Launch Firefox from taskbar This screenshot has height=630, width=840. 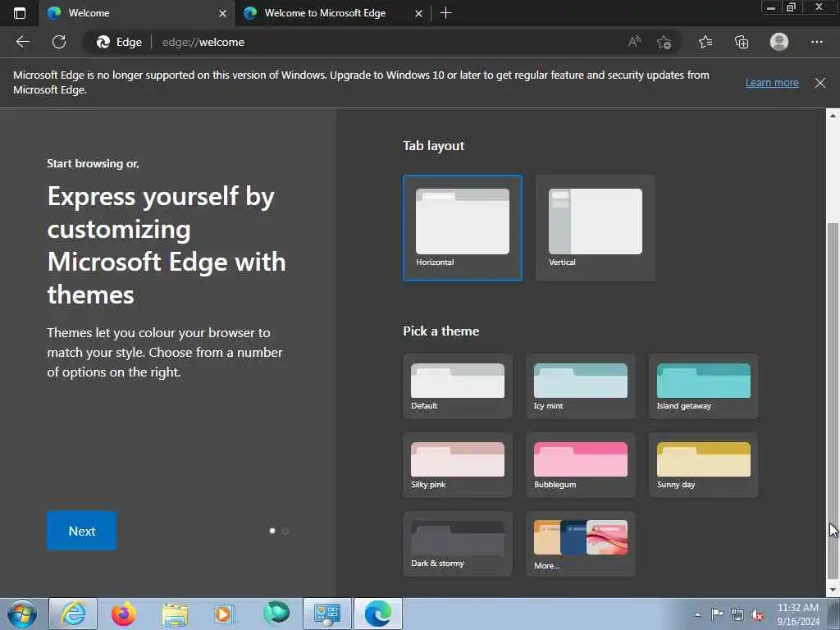123,614
